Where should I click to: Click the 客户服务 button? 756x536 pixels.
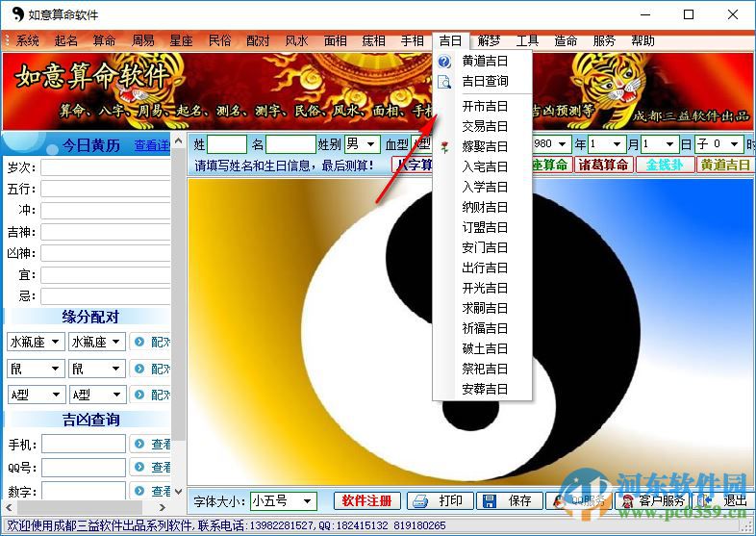[x=653, y=501]
